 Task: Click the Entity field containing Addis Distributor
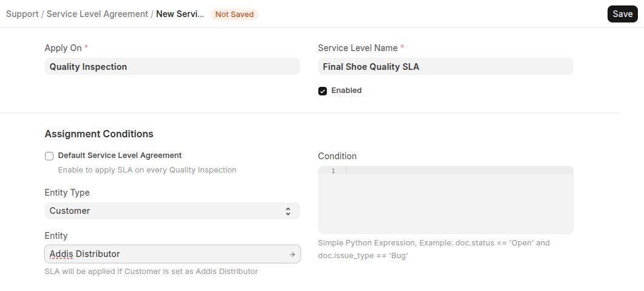164,254
